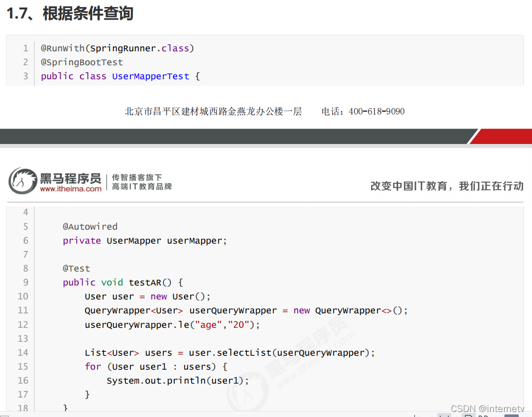Click line number 16 in the gutter
Viewport: 532px width, 417px height.
23,380
